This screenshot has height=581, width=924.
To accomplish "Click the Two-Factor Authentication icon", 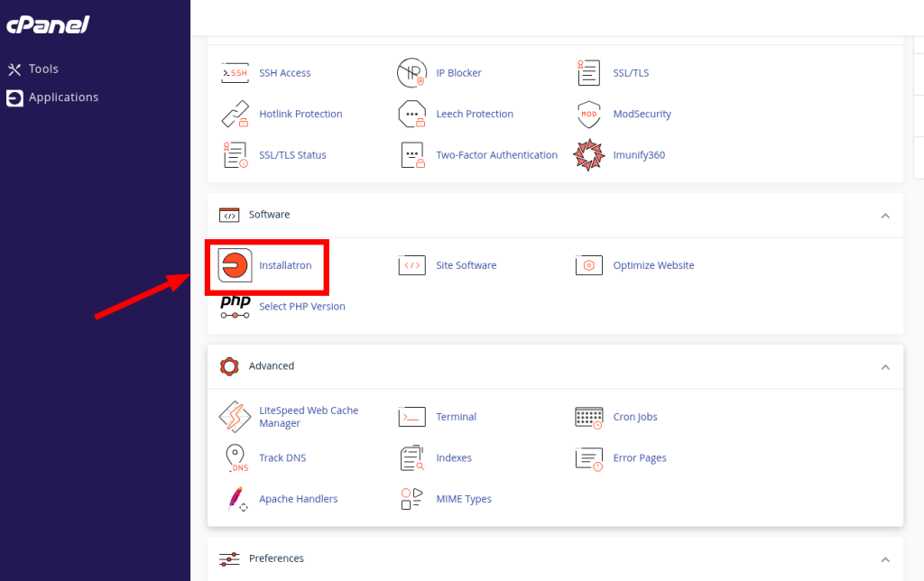I will coord(411,155).
